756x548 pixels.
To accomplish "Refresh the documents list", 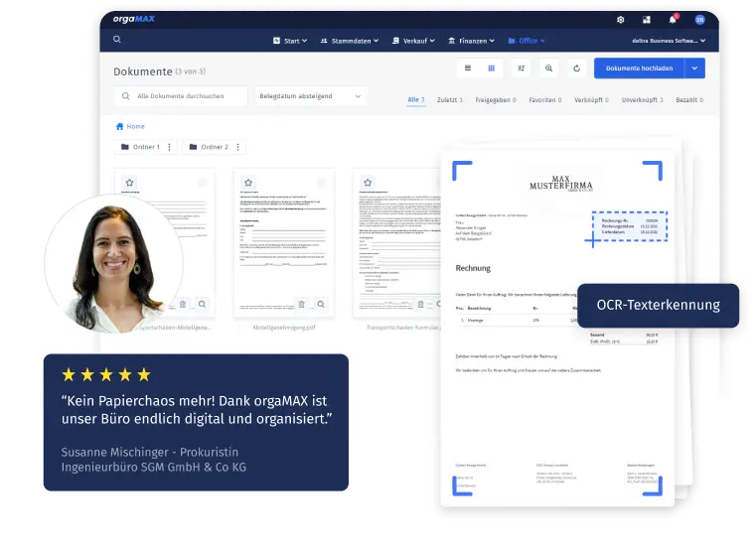I will tap(576, 68).
